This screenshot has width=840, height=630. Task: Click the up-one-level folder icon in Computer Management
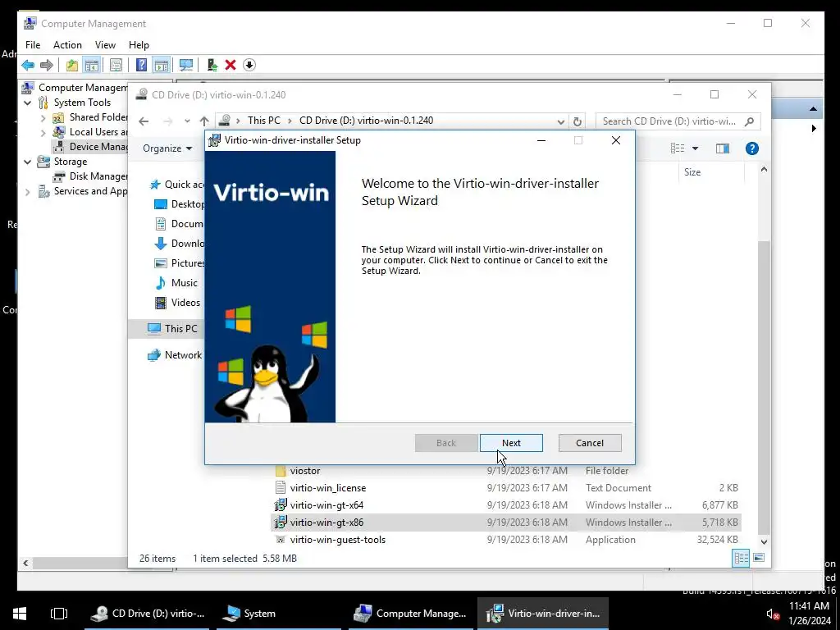72,66
